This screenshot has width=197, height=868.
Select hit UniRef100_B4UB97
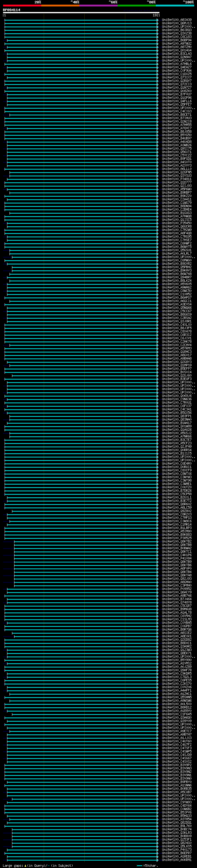[176, 139]
